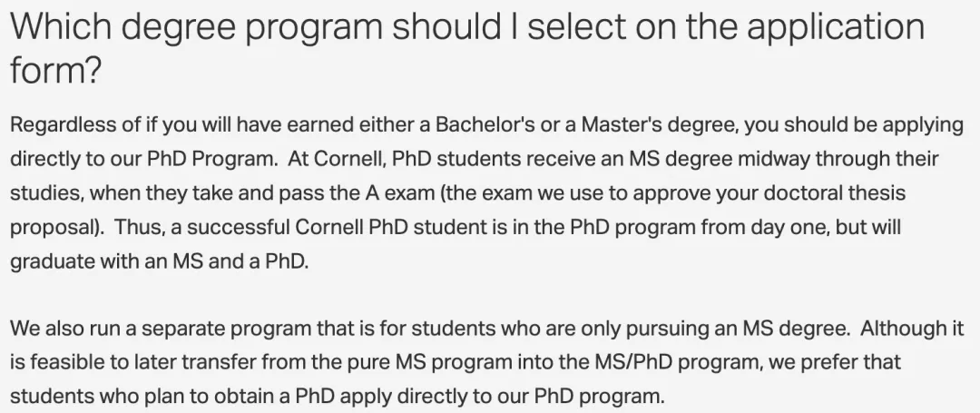Click the word "form?" in the heading
The image size is (980, 413).
tap(55, 69)
